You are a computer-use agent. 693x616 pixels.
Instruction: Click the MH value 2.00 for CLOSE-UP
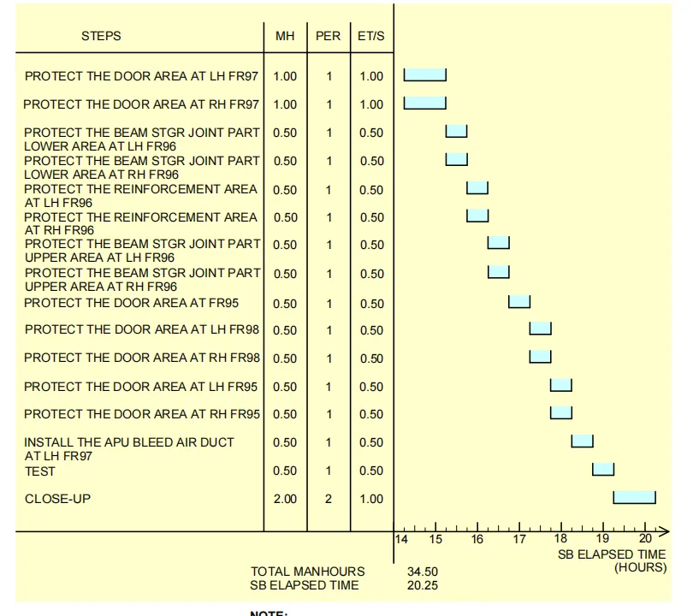click(x=285, y=499)
